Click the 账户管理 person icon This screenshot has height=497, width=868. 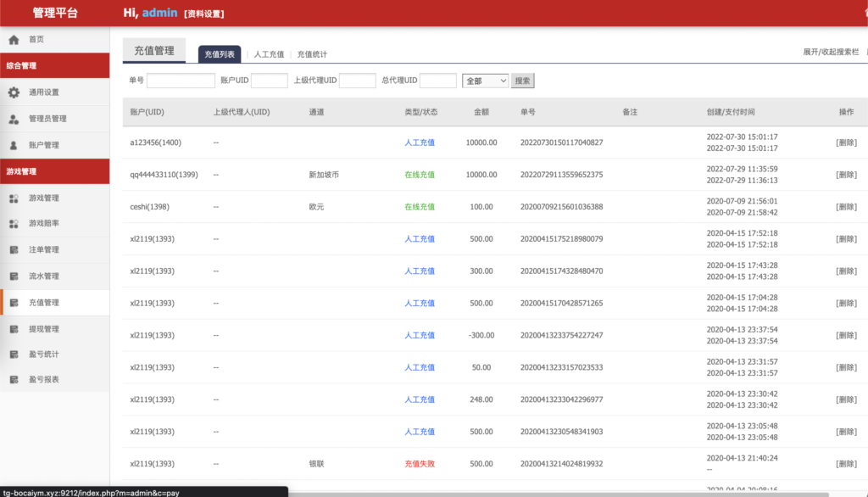pyautogui.click(x=14, y=145)
